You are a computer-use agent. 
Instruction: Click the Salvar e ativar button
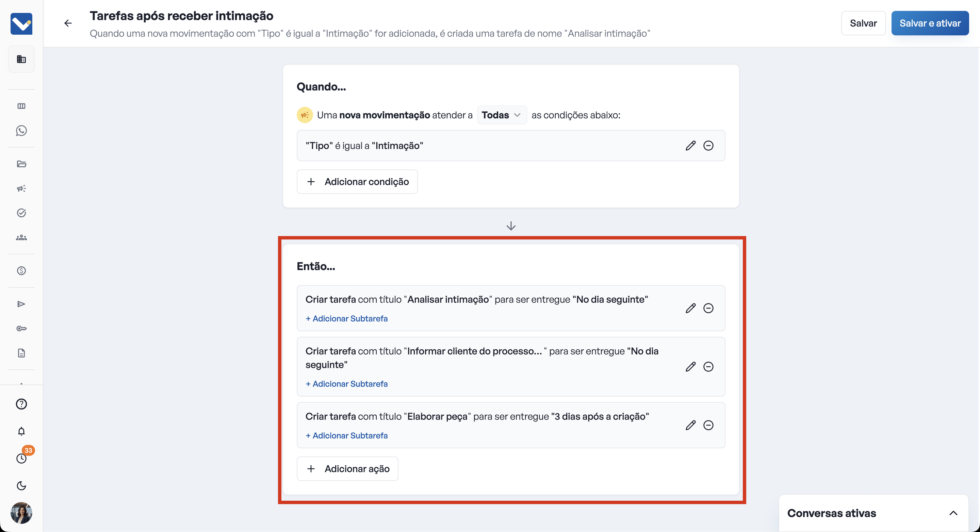[x=930, y=23]
